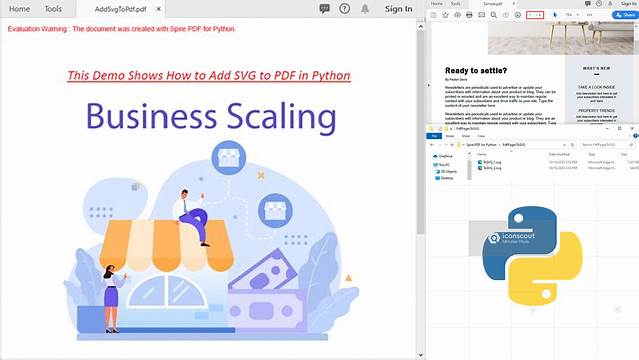Image resolution: width=639 pixels, height=360 pixels.
Task: Open the Help question mark icon
Action: [x=344, y=9]
